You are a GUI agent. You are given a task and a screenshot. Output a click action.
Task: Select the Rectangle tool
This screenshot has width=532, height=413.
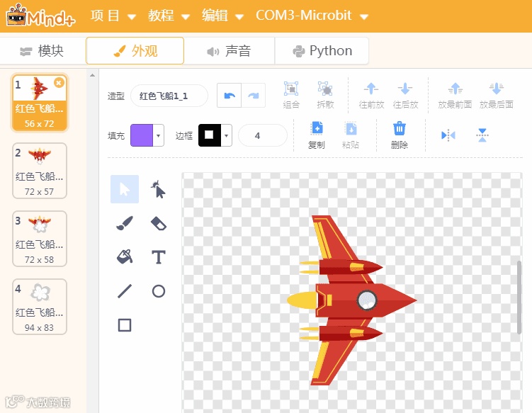[125, 325]
